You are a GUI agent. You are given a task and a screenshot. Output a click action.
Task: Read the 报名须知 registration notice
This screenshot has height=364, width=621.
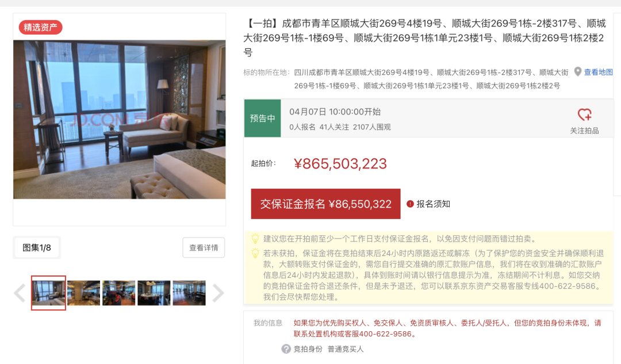click(x=433, y=204)
